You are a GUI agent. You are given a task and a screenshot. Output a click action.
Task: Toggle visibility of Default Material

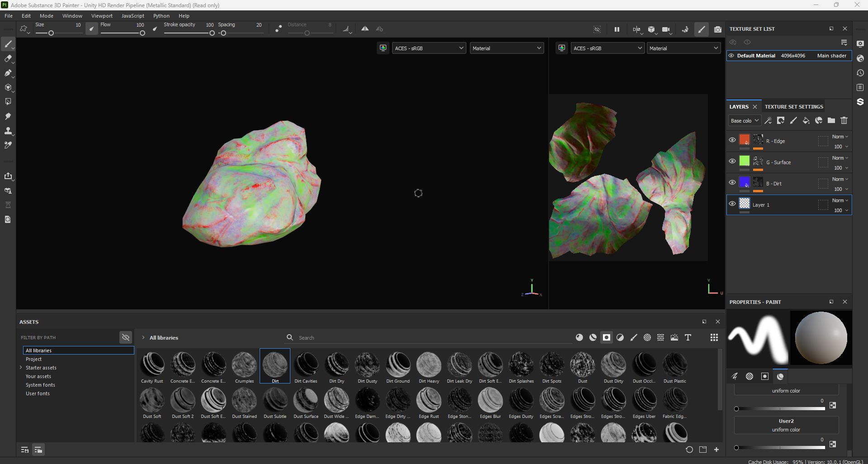[732, 55]
